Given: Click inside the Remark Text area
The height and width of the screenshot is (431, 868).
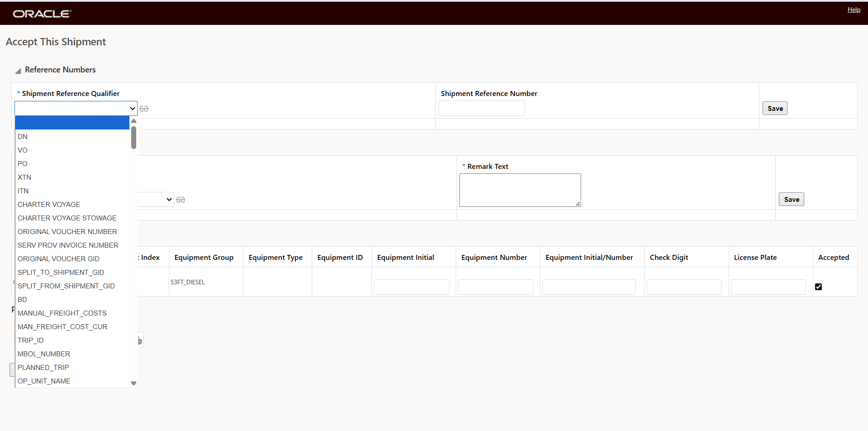Looking at the screenshot, I should [x=520, y=190].
